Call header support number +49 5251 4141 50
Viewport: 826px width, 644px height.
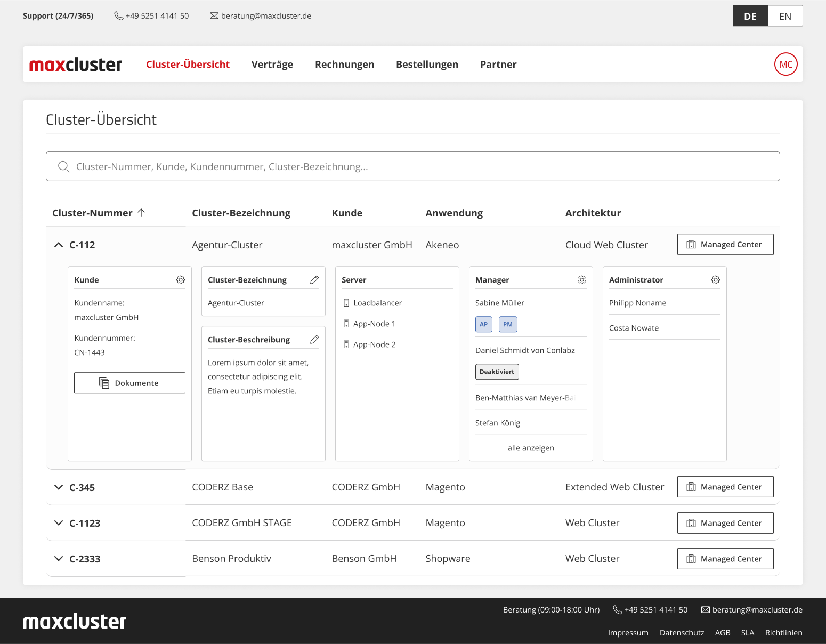(157, 16)
